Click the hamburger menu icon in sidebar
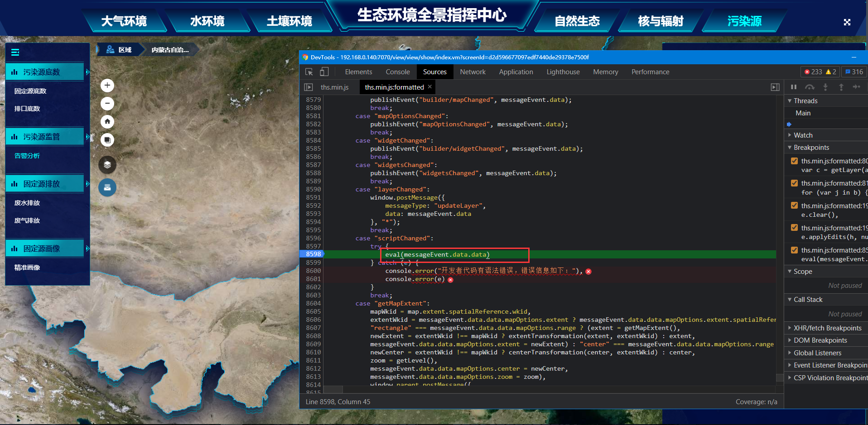The height and width of the screenshot is (425, 868). click(x=15, y=52)
